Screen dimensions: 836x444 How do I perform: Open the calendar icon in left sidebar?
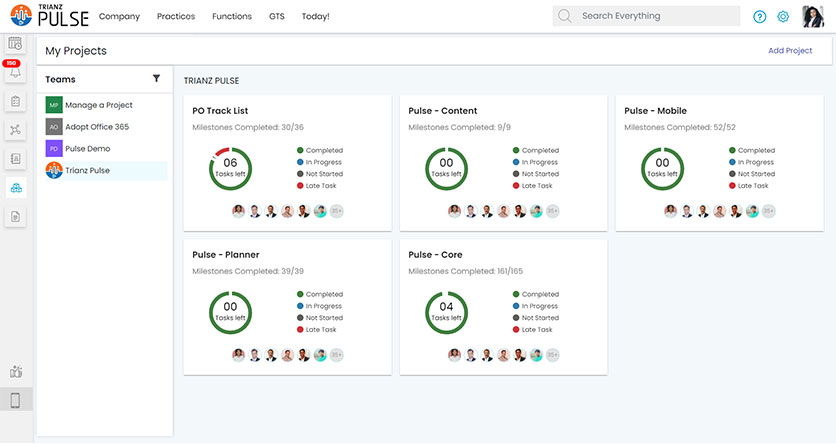[x=15, y=43]
